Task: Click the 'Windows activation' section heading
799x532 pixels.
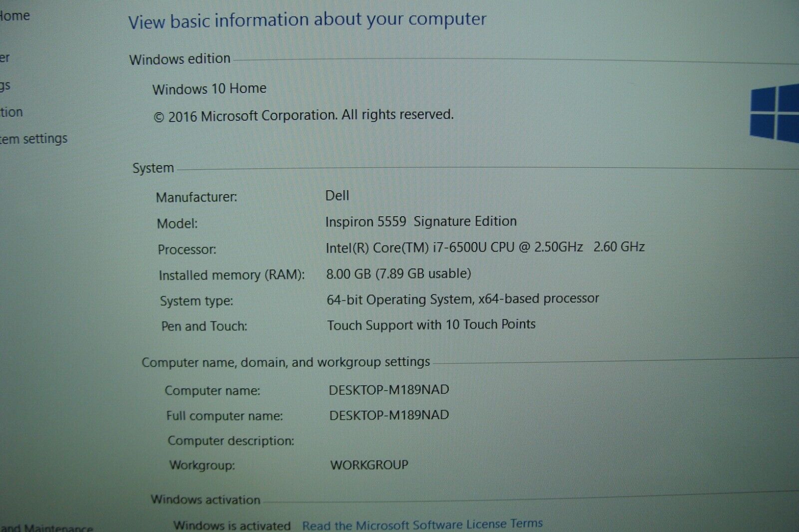Action: click(206, 500)
